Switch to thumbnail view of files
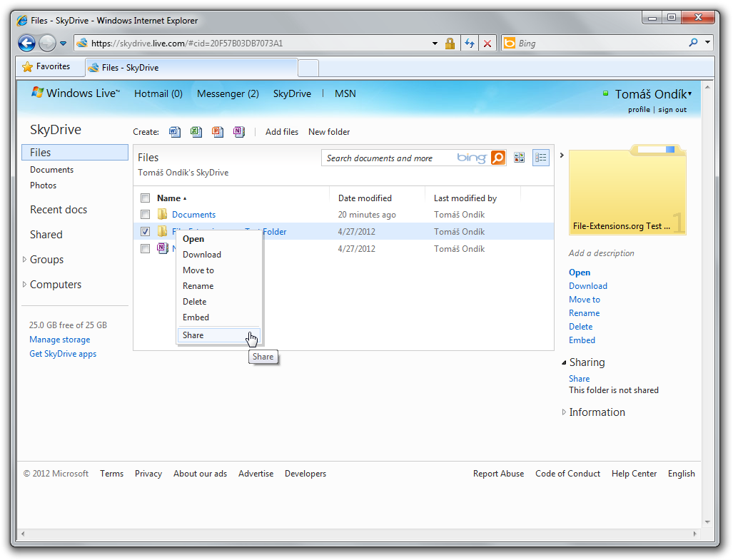Image resolution: width=733 pixels, height=560 pixels. 519,157
